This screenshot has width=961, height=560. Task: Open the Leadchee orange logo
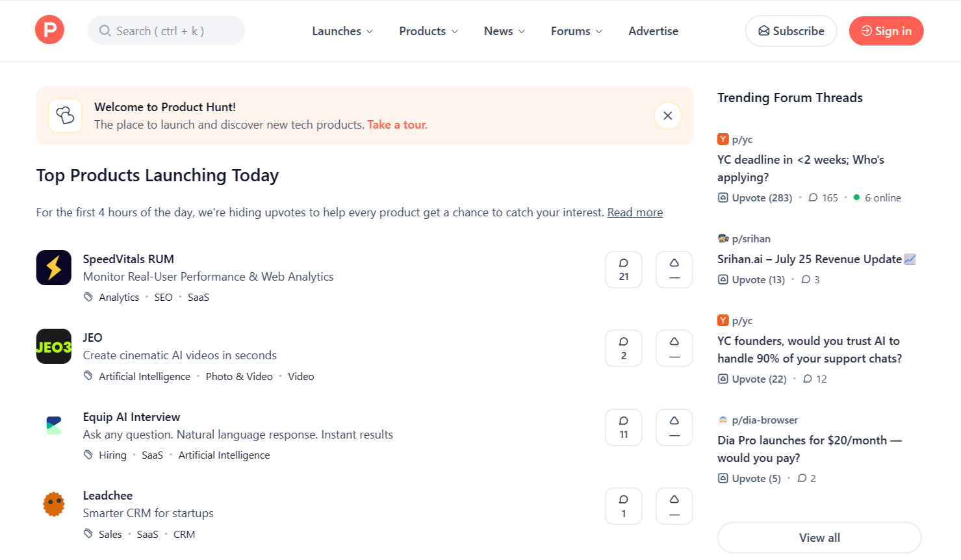54,504
